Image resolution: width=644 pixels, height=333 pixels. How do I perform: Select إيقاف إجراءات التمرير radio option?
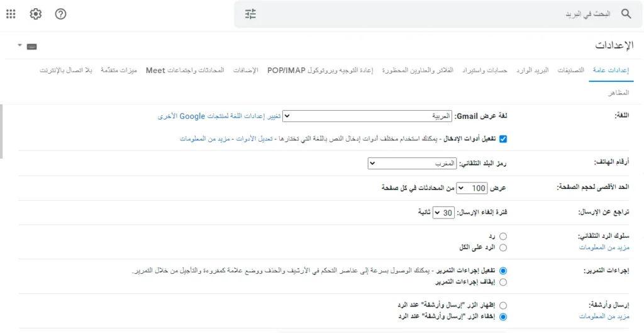503,282
